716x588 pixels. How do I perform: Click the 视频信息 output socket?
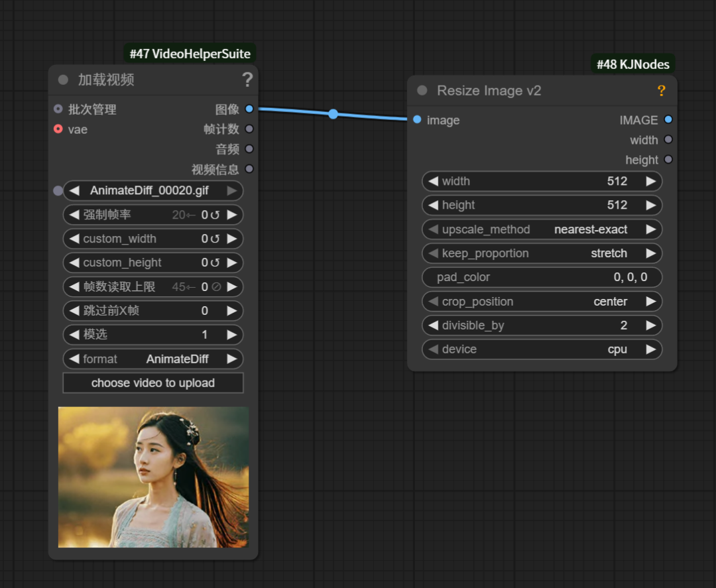249,169
